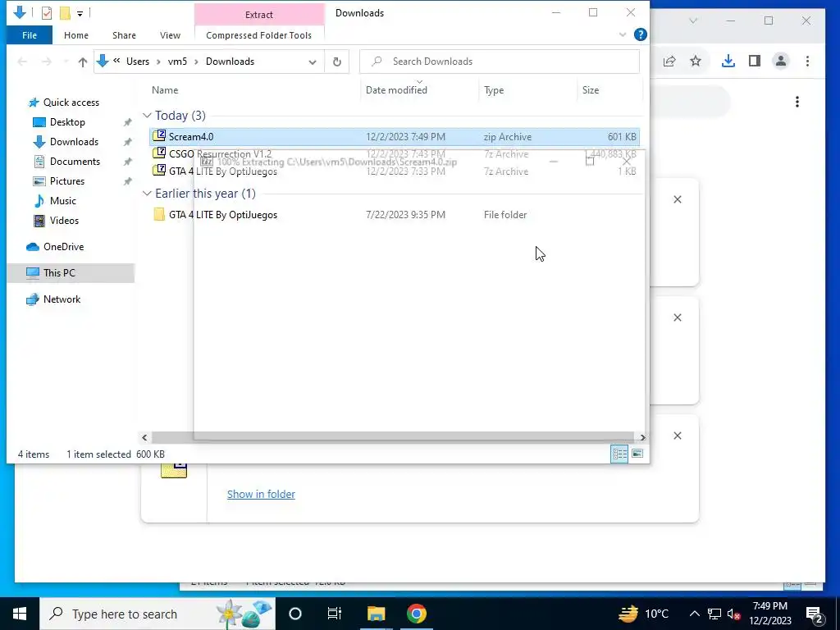Sort files by Type column header
The width and height of the screenshot is (840, 630).
coord(493,90)
